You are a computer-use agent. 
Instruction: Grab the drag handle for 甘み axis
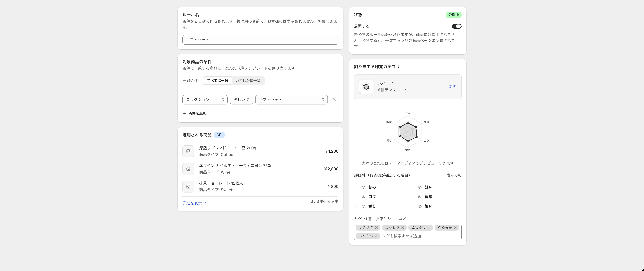pyautogui.click(x=356, y=187)
